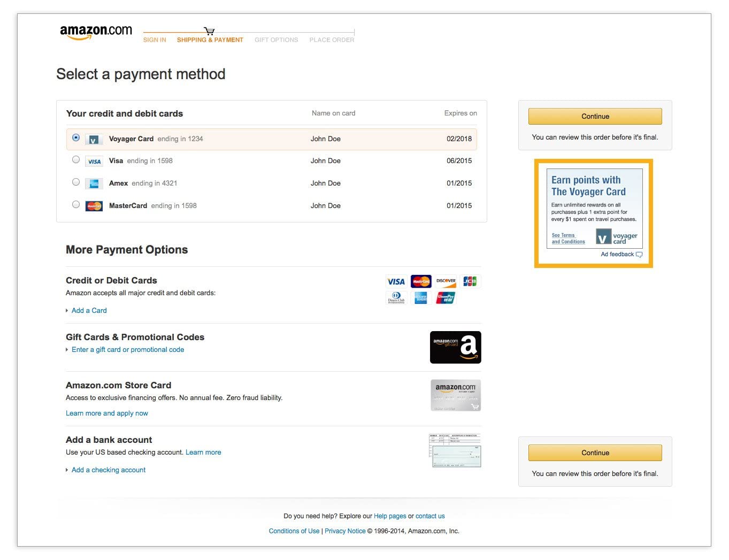Click the Amazon.com Store Card image
729x560 pixels.
(x=456, y=395)
